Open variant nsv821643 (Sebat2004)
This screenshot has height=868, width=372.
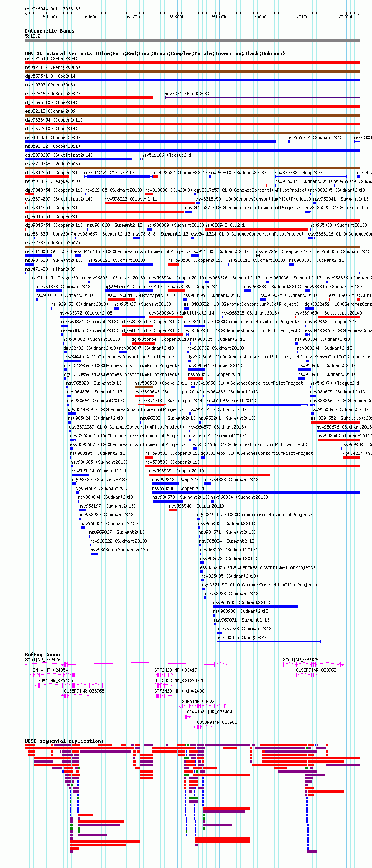[51, 59]
